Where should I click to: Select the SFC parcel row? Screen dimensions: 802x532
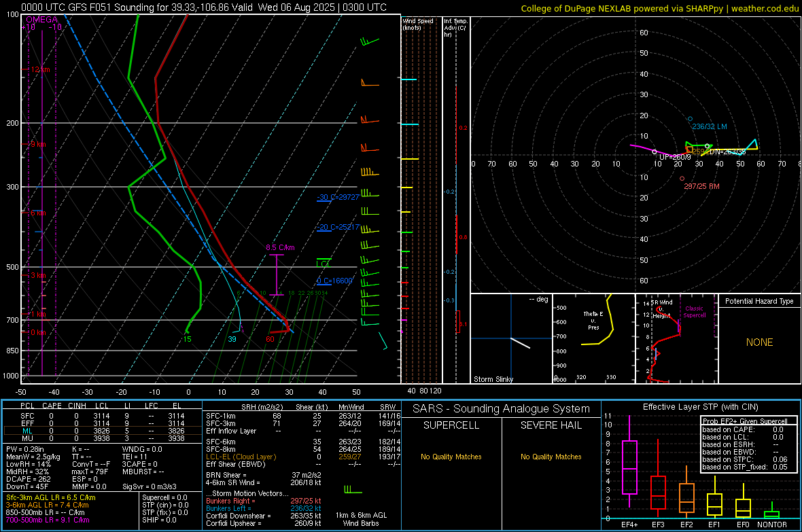pyautogui.click(x=103, y=416)
